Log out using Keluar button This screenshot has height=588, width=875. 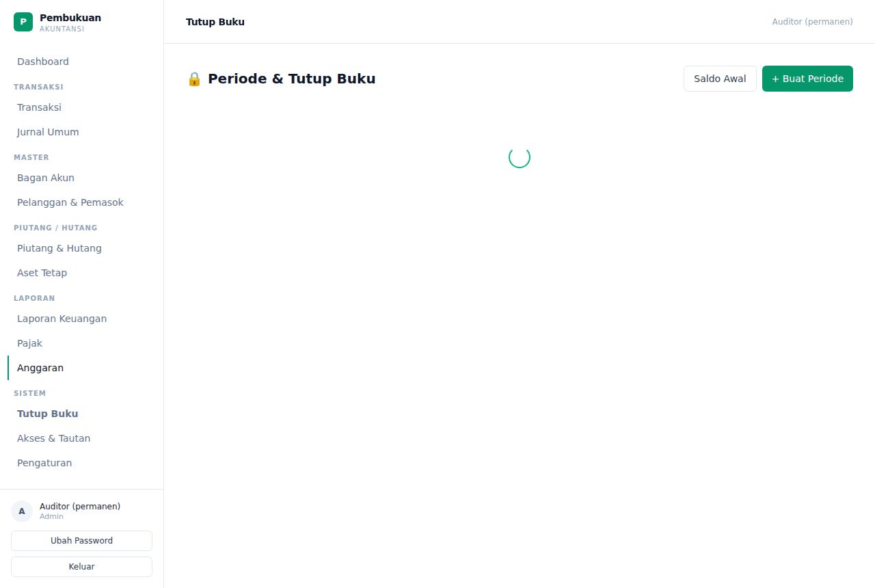pyautogui.click(x=81, y=567)
